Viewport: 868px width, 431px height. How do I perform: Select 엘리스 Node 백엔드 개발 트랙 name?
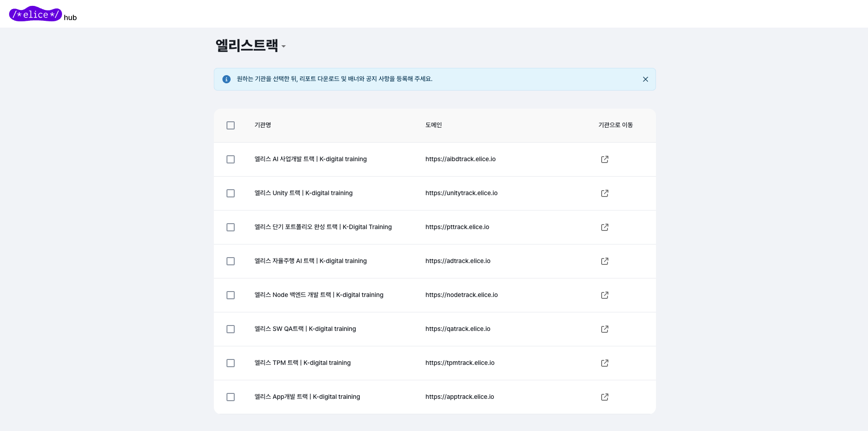(x=319, y=295)
